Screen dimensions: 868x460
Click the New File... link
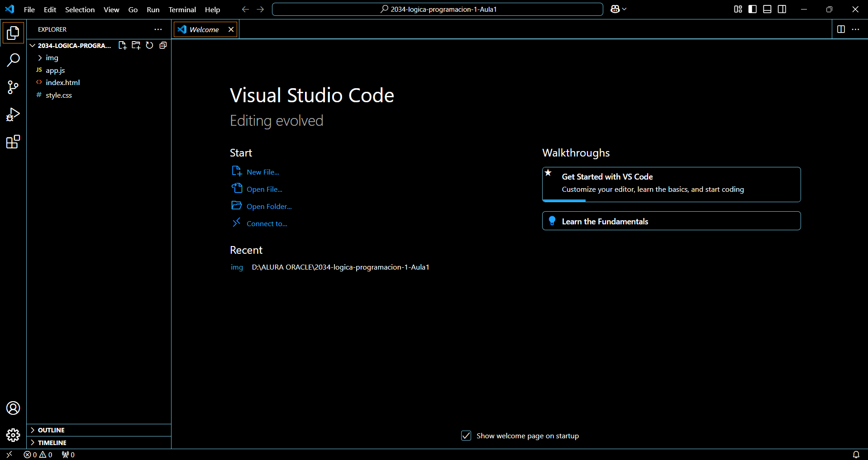255,172
